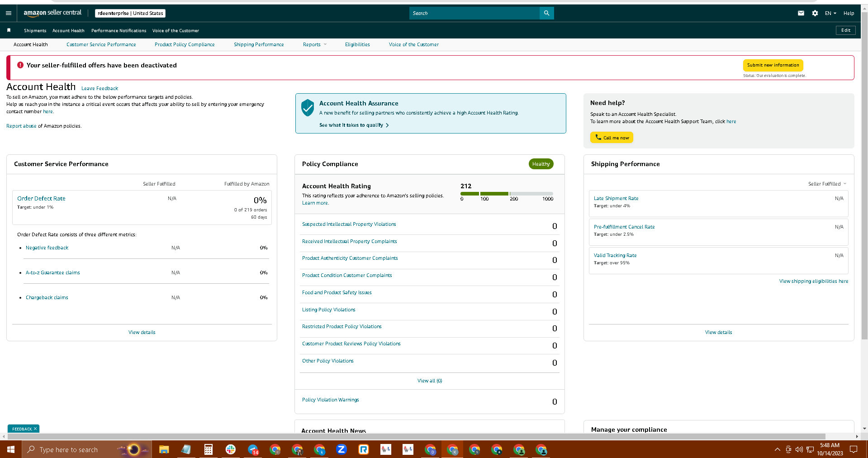Screen dimensions: 868x458
Task: Switch to Product Policy Compliance tab
Action: tap(185, 44)
